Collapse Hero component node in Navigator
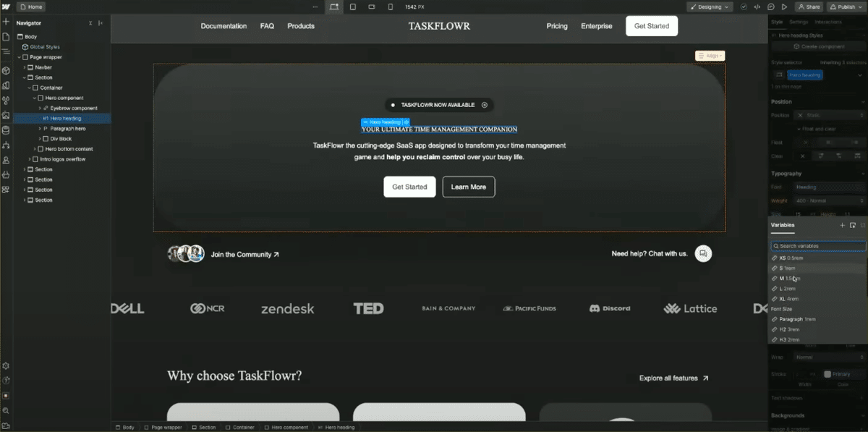Image resolution: width=868 pixels, height=432 pixels. pyautogui.click(x=35, y=98)
